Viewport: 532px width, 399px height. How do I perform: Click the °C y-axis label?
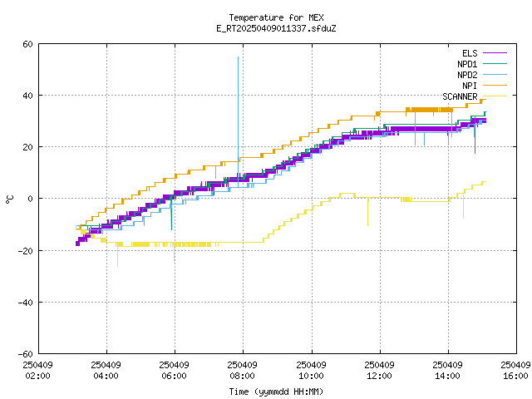coord(9,199)
